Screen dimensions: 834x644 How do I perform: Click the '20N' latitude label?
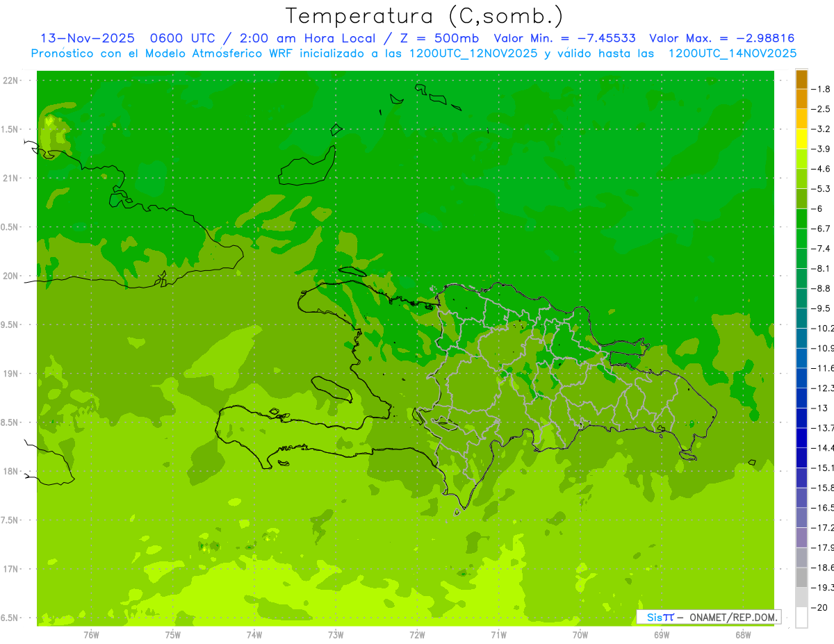click(11, 276)
